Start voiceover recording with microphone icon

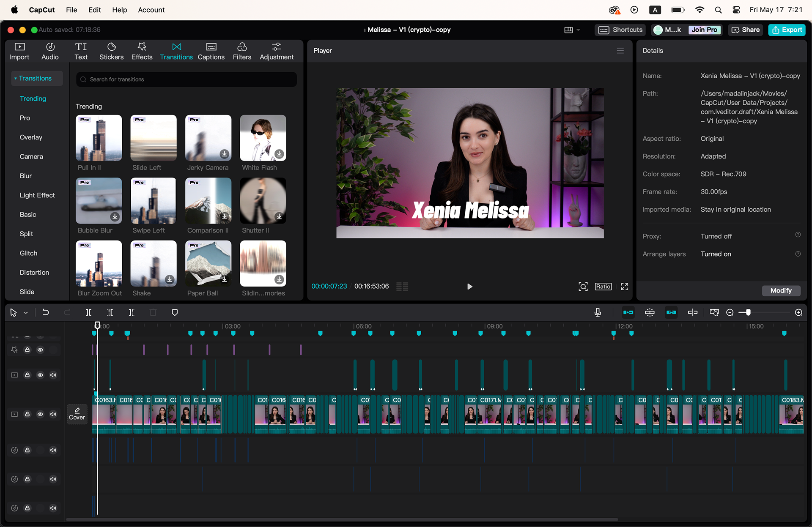tap(598, 312)
